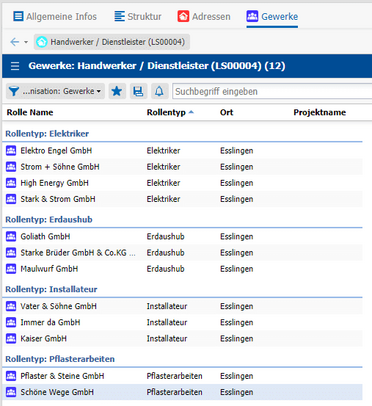Sort by Ort column header
This screenshot has height=406, width=372.
click(x=226, y=112)
